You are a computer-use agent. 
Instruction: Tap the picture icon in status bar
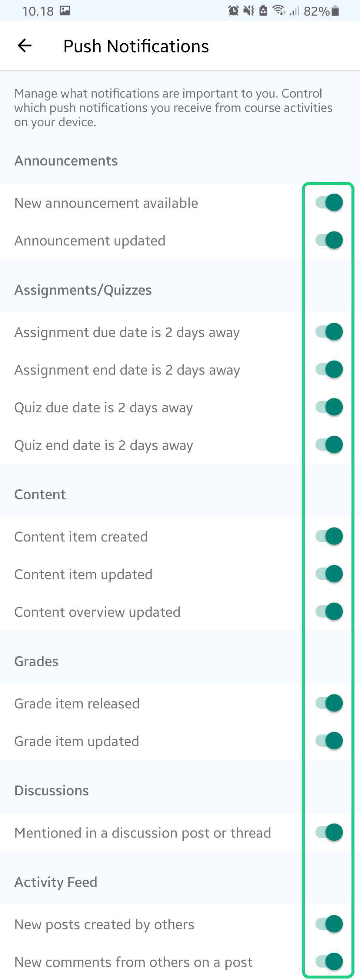[x=65, y=11]
